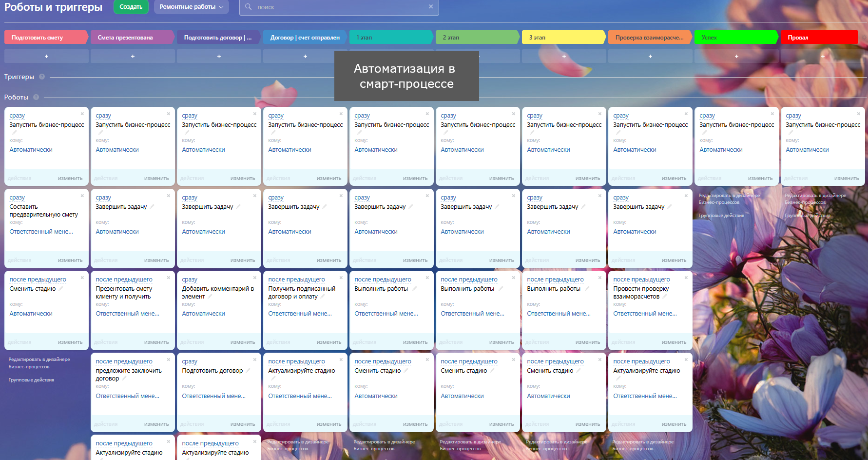Select the red 'Провал' stage header
This screenshot has width=868, height=460.
(x=819, y=38)
